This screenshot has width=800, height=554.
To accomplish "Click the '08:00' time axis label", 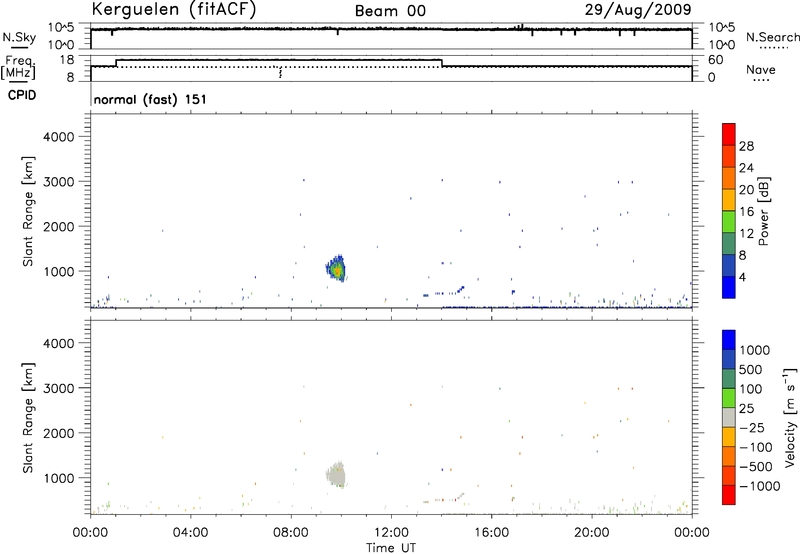I will pyautogui.click(x=291, y=533).
